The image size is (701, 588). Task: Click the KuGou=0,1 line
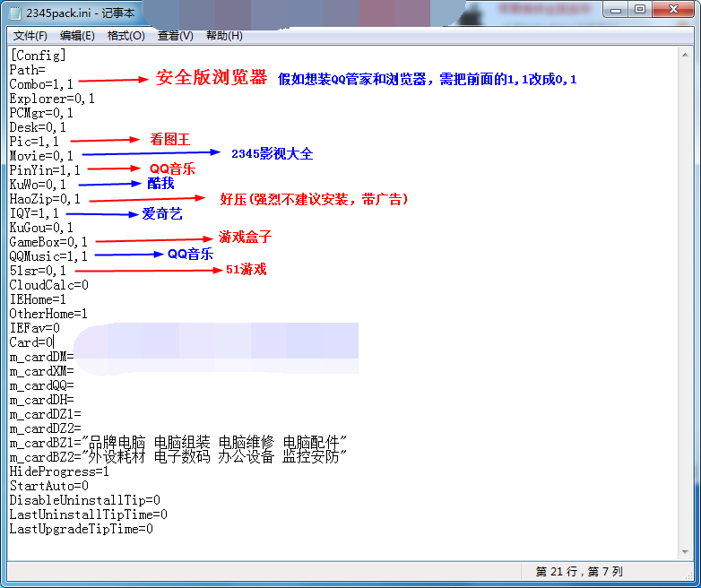pos(41,228)
